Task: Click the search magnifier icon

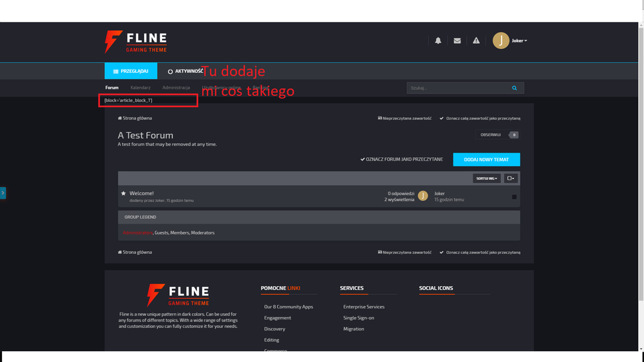Action: point(515,88)
